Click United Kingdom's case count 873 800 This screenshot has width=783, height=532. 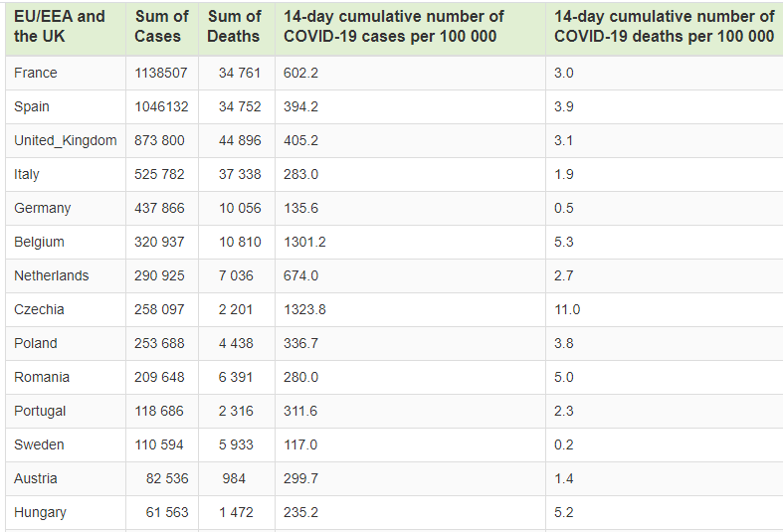[159, 141]
